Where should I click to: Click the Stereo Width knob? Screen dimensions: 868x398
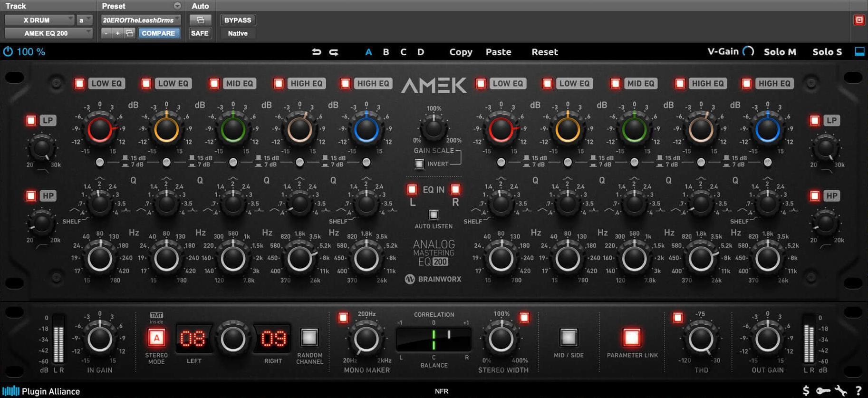(501, 339)
